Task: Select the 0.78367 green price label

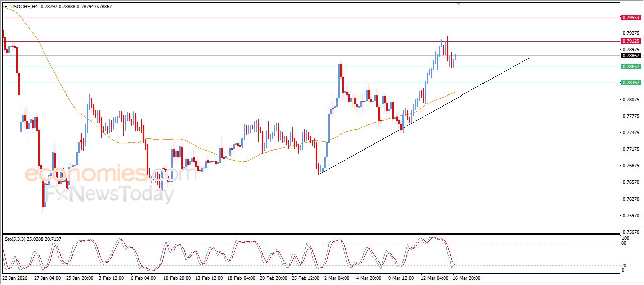Action: pos(631,83)
